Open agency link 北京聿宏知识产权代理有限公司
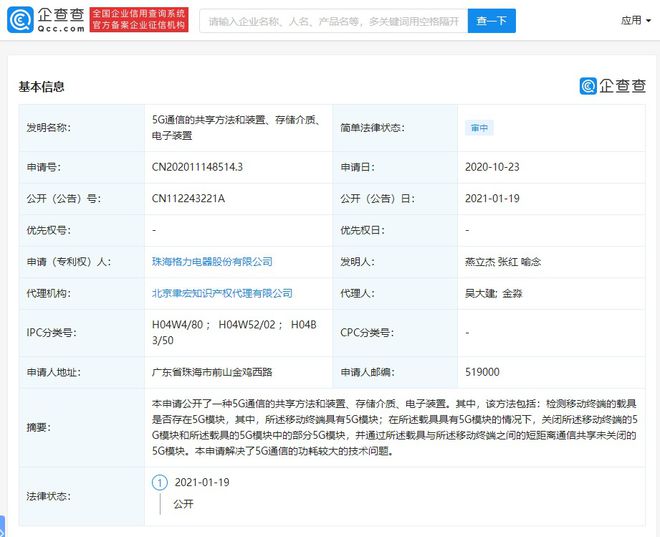This screenshot has width=660, height=537. pyautogui.click(x=222, y=293)
